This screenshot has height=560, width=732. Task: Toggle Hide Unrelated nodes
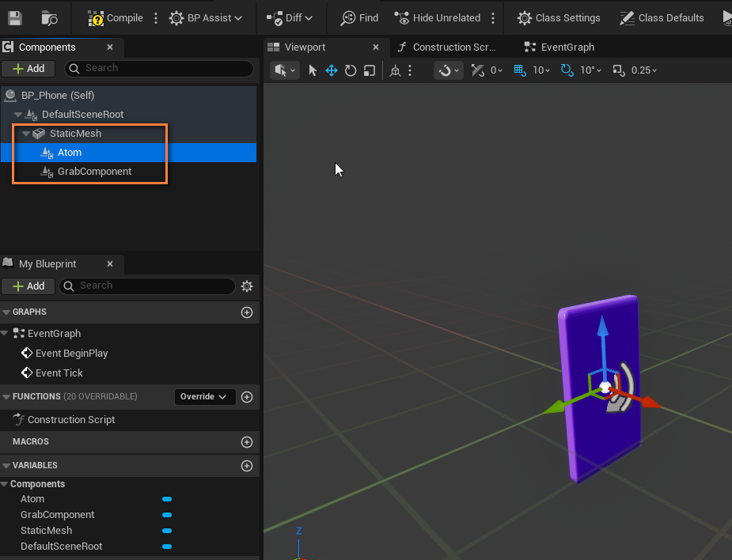click(x=438, y=18)
